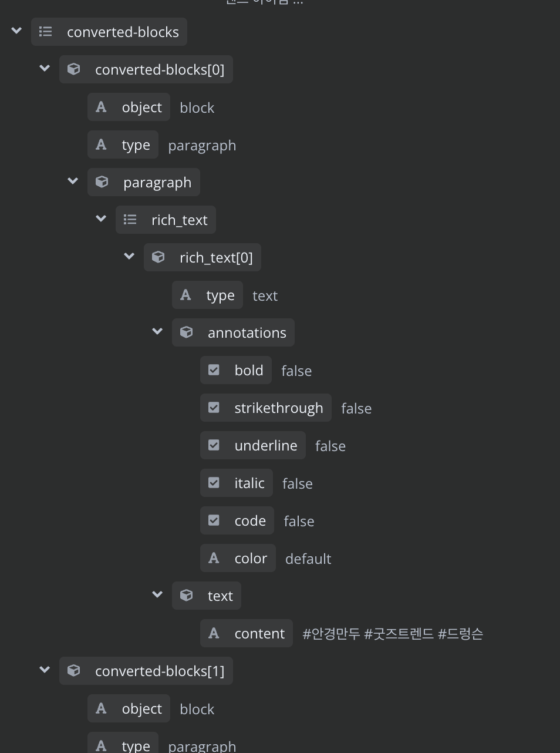
Task: Click the cube icon on annotations node
Action: (x=187, y=332)
